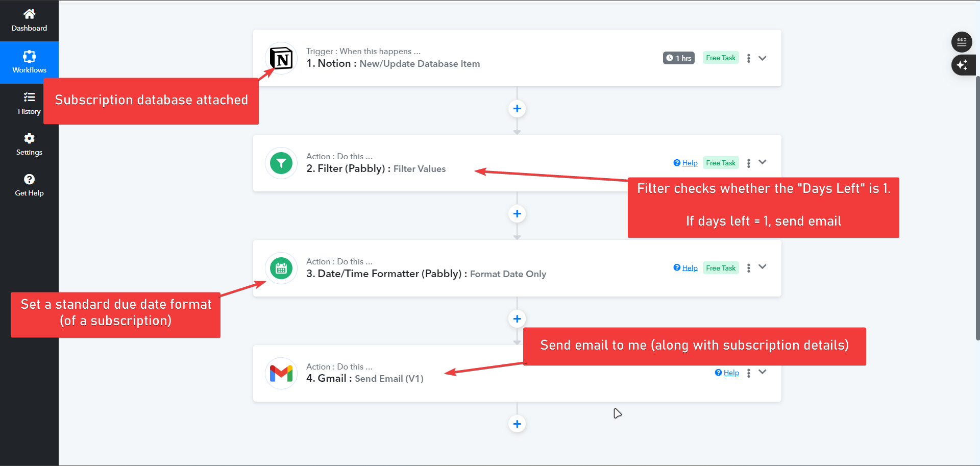The width and height of the screenshot is (980, 466).
Task: Open the Dashboard from the sidebar
Action: tap(29, 20)
